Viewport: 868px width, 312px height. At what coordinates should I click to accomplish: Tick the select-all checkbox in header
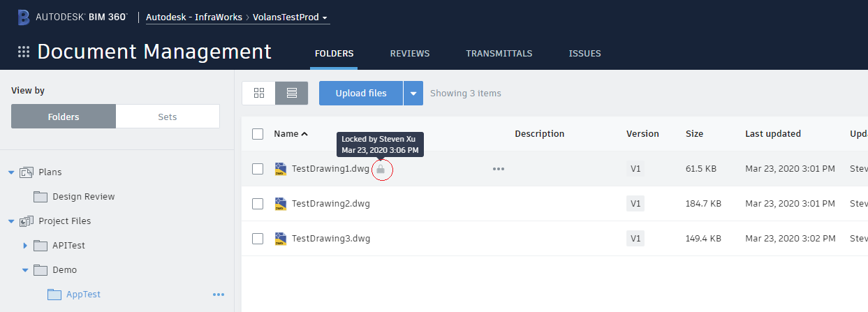click(258, 134)
